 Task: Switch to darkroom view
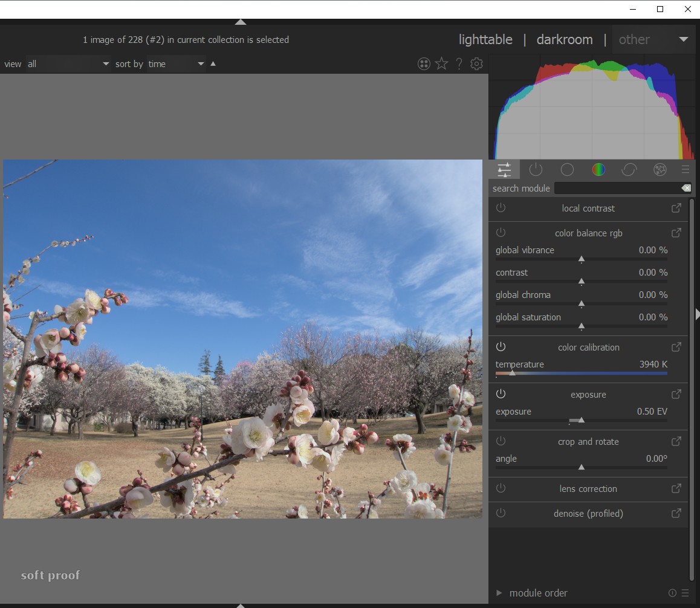click(x=564, y=40)
